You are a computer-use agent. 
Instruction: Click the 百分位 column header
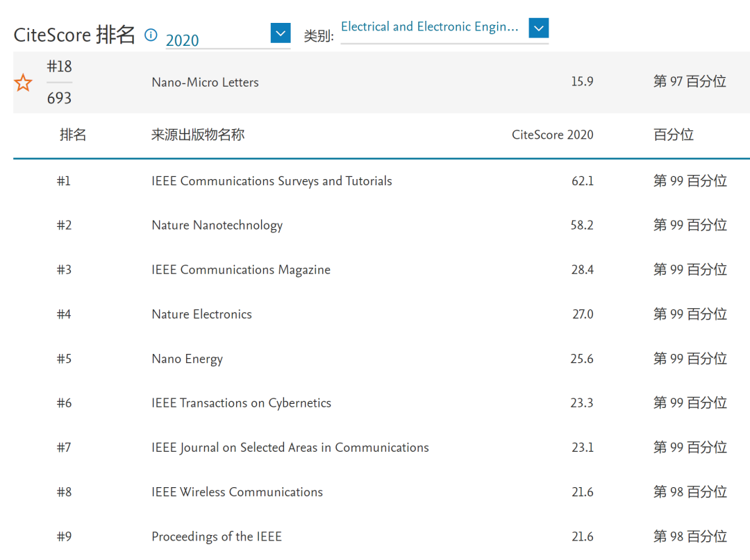(x=674, y=135)
